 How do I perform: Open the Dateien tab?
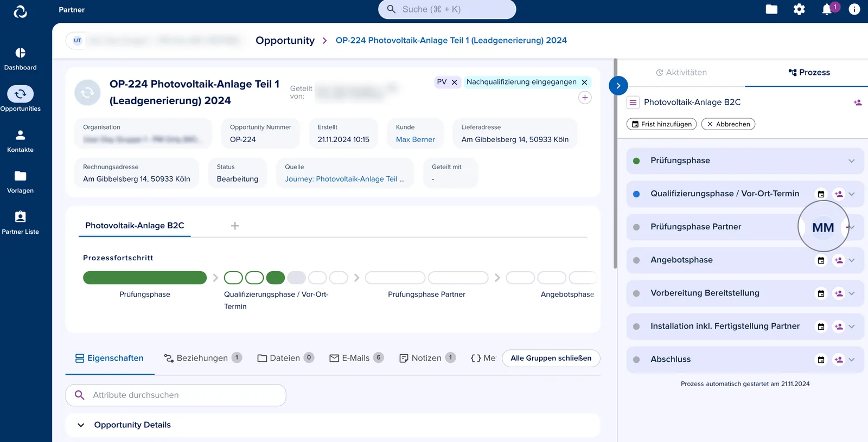(x=285, y=358)
